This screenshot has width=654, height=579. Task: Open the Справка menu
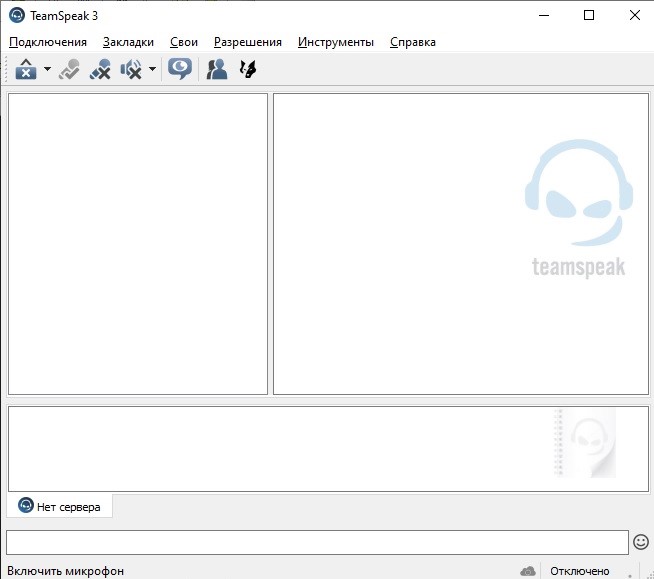click(x=413, y=42)
